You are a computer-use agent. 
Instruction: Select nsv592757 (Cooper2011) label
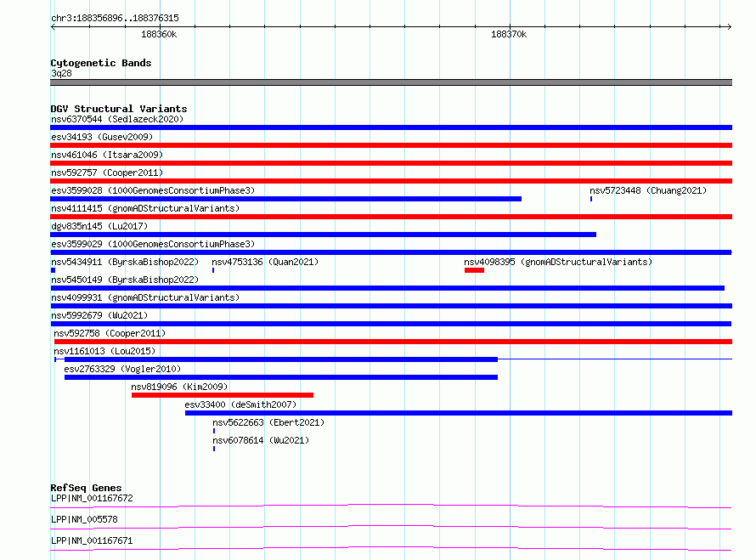(x=107, y=173)
